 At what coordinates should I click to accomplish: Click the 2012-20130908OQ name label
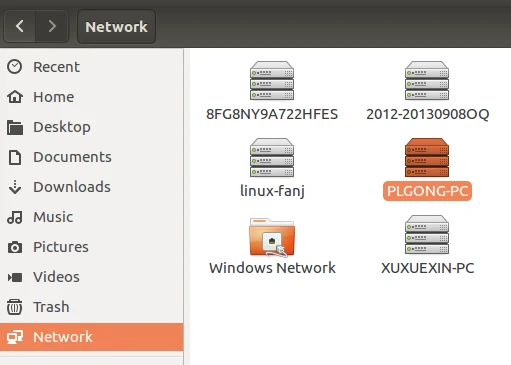[x=428, y=114]
